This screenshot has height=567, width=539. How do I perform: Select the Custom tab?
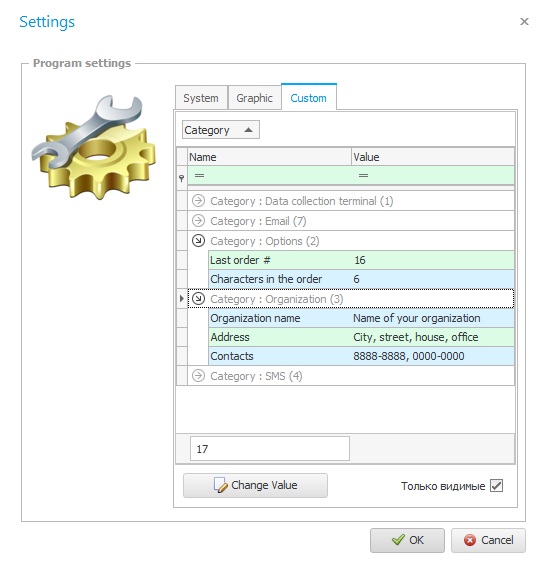(308, 97)
